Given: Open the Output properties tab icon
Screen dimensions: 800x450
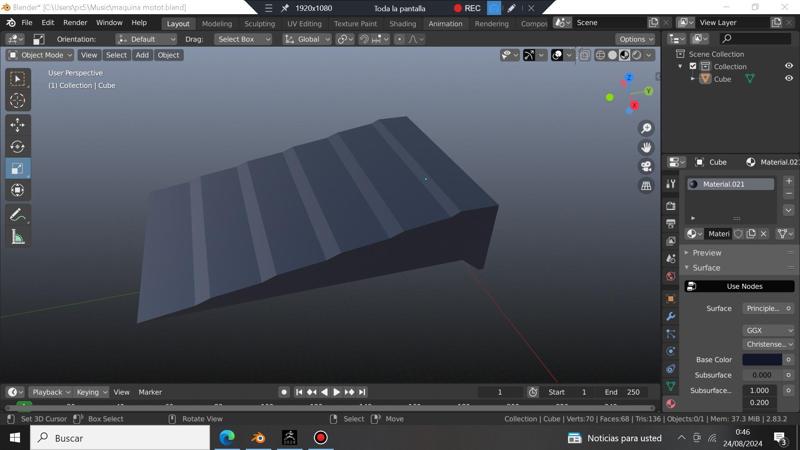Looking at the screenshot, I should [x=671, y=223].
